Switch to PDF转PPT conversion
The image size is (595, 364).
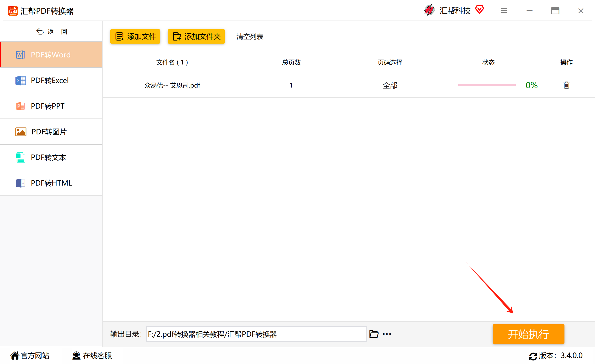pyautogui.click(x=51, y=106)
